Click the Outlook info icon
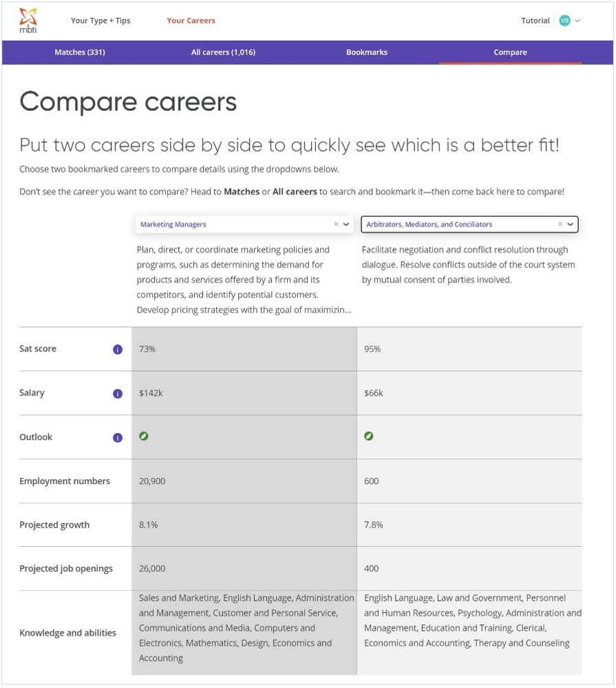 click(x=118, y=437)
